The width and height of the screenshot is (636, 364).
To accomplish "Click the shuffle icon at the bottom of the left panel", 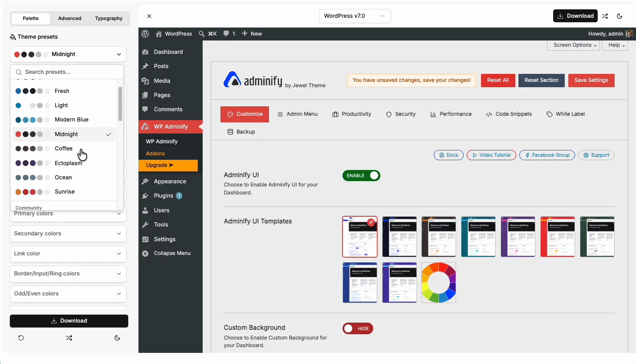I will pyautogui.click(x=69, y=338).
